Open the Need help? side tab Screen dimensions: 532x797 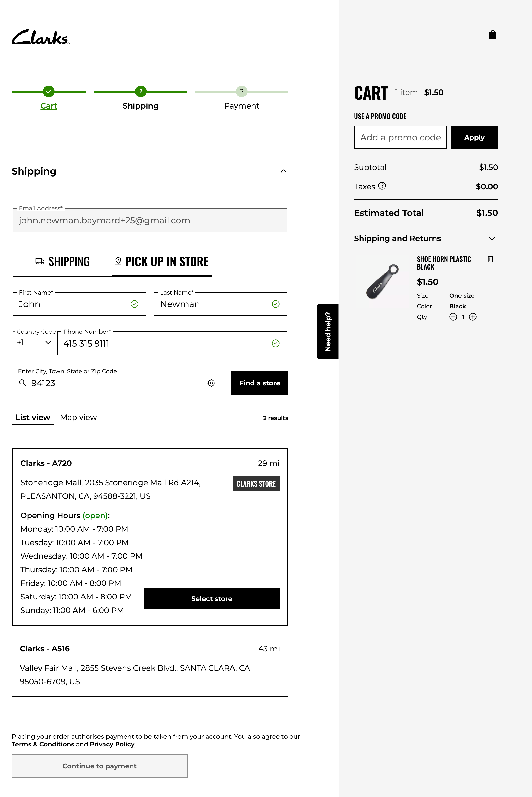pos(328,332)
